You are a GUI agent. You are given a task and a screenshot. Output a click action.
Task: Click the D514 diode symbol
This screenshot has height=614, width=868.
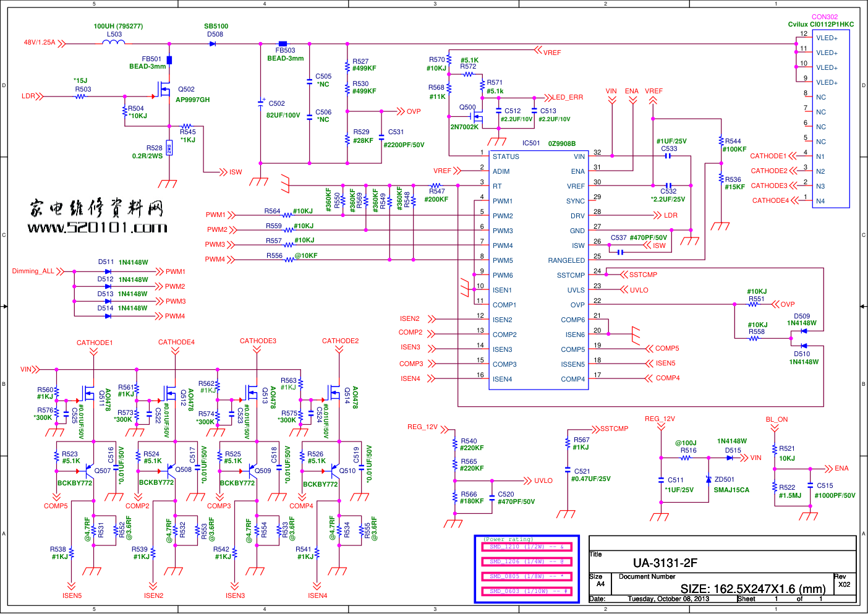(108, 316)
